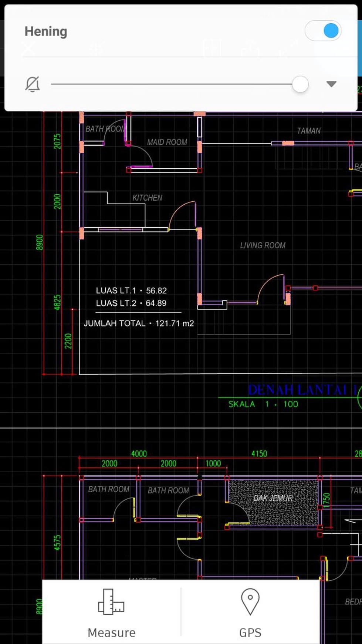Pick the LUAS LT.2 64.89 text
This screenshot has height=644, width=362.
(131, 303)
